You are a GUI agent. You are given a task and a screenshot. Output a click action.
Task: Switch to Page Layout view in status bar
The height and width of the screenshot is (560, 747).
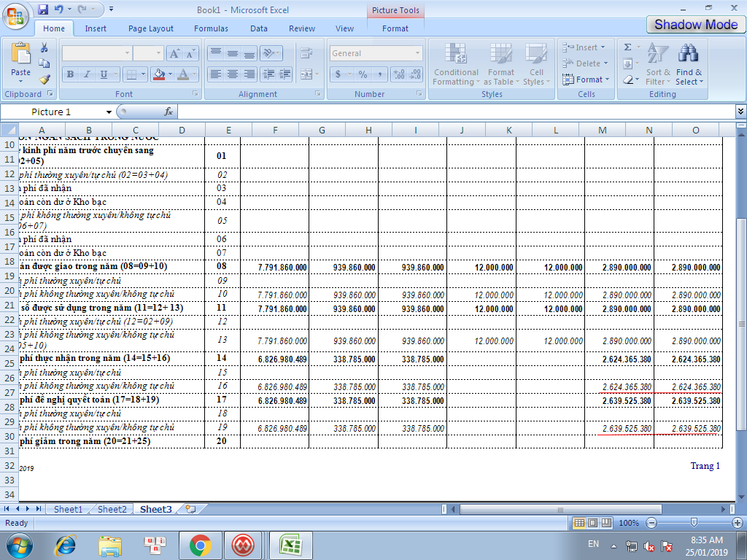592,524
